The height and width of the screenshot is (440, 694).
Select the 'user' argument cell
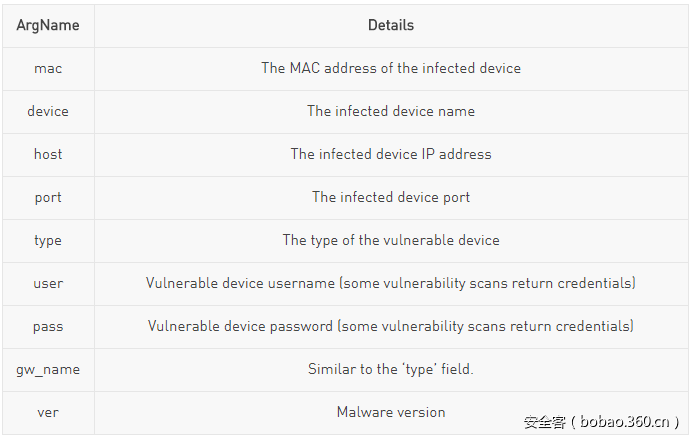tap(48, 283)
